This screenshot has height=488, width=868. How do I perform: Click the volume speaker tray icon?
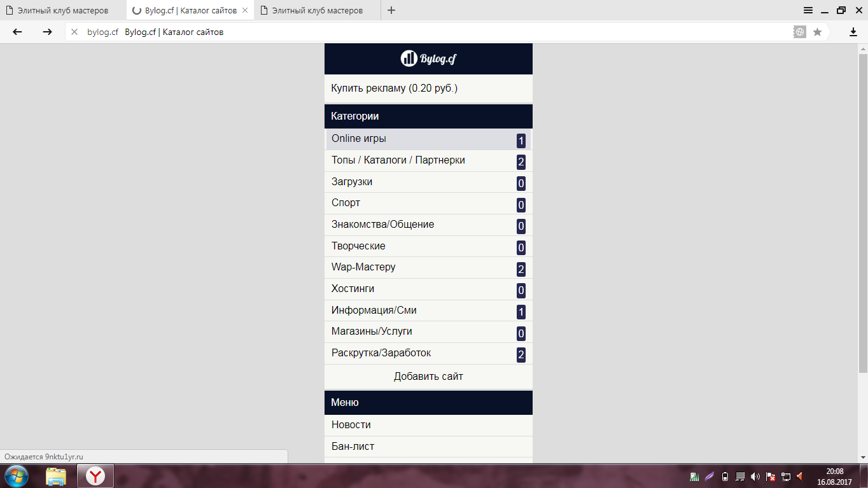point(755,476)
